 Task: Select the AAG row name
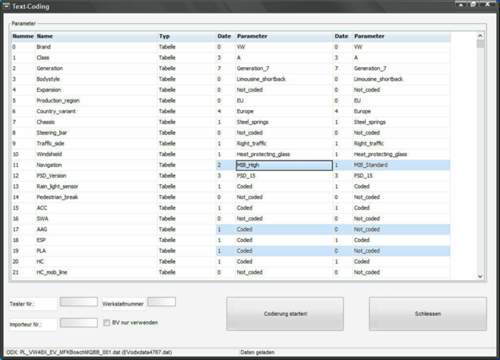42,229
